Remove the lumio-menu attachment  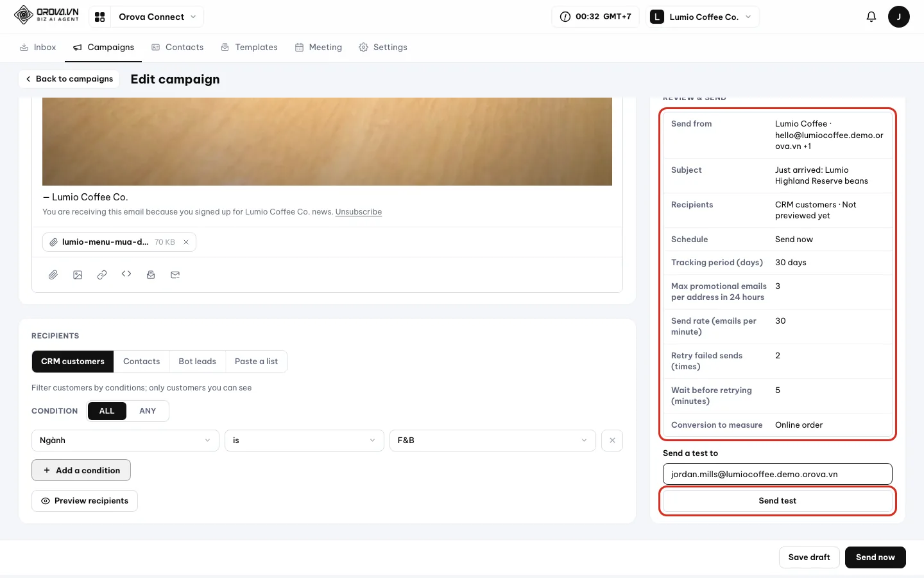(x=186, y=242)
